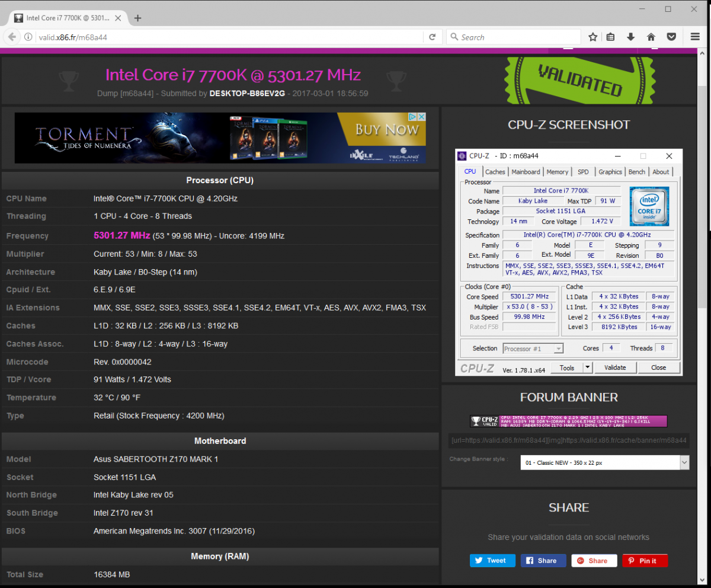The image size is (711, 588).
Task: Show bookmarks list icon in Firefox toolbar
Action: coord(611,37)
